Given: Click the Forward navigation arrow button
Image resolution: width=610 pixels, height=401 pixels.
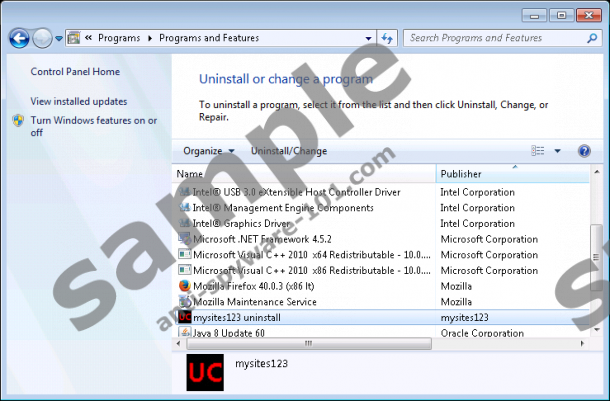Looking at the screenshot, I should click(x=42, y=39).
